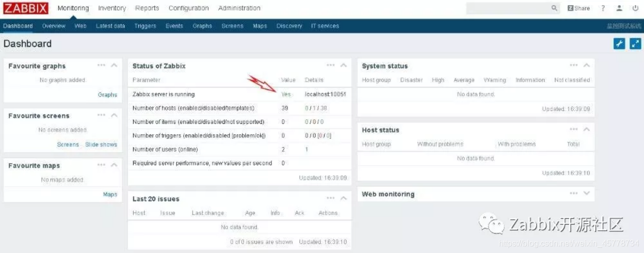Collapse the Status of Zabbix widget
This screenshot has width=644, height=253.
[344, 65]
